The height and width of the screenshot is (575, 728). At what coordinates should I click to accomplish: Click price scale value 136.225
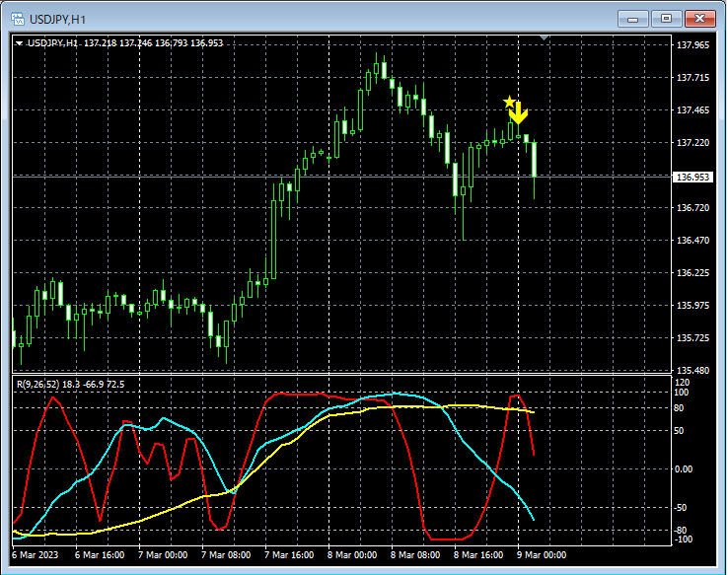coord(692,272)
